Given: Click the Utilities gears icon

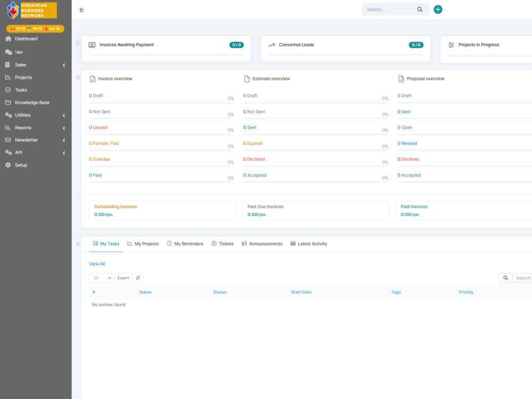Looking at the screenshot, I should 9,115.
